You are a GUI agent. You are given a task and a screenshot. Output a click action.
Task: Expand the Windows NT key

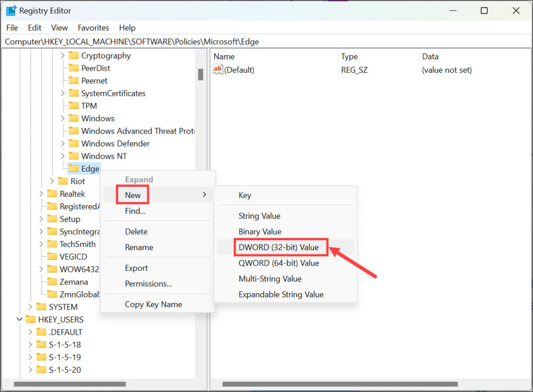pos(62,156)
